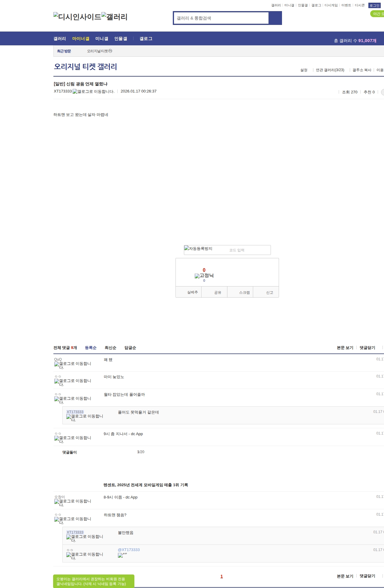Viewport: 384px width, 588px height.
Task: Click the 텐센트 모바일게임 매출 news link
Action: 146,485
